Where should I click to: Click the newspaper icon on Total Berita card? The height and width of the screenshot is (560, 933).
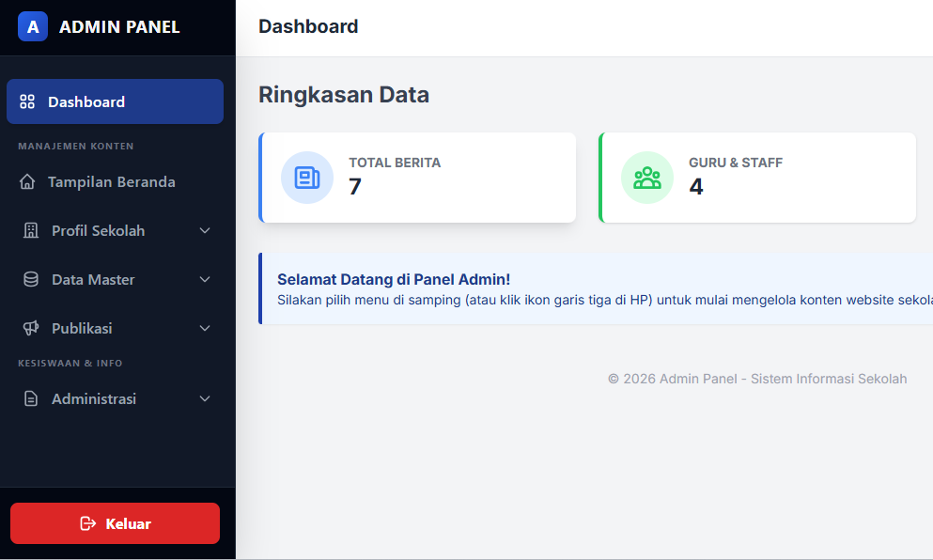tap(307, 178)
